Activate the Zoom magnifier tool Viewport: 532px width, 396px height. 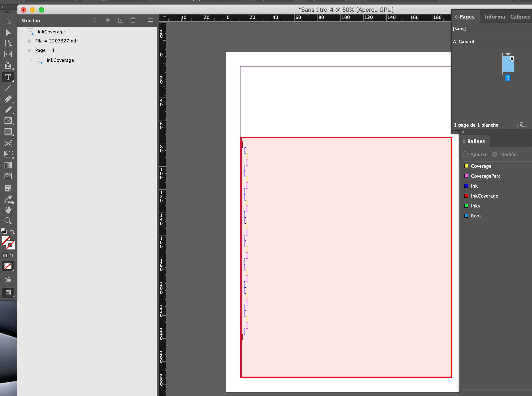8,221
